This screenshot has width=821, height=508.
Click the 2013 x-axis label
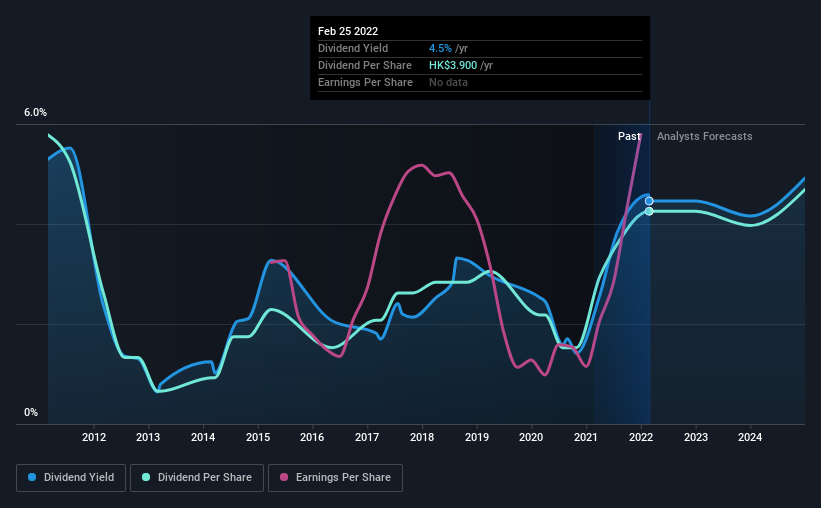pos(148,437)
